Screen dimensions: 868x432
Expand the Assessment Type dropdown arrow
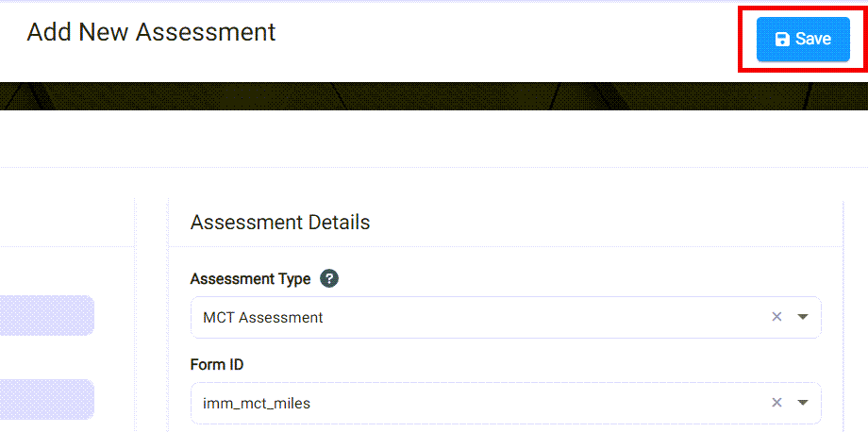coord(803,317)
